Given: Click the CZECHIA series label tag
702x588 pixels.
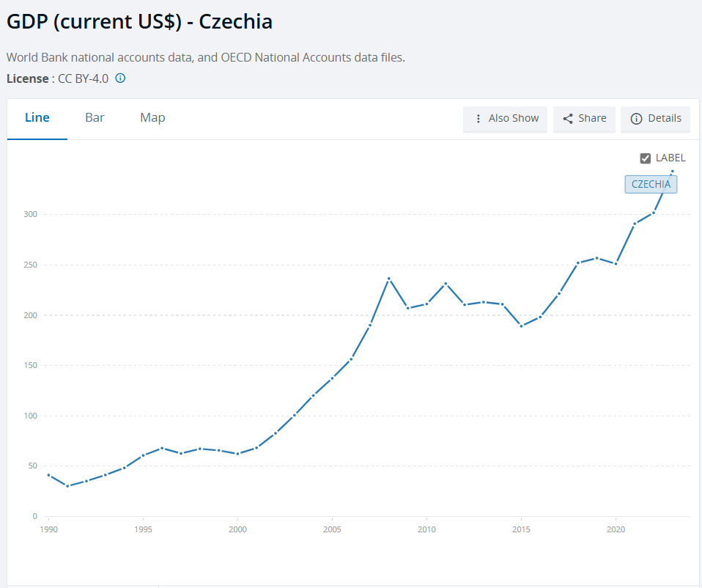Looking at the screenshot, I should tap(651, 184).
